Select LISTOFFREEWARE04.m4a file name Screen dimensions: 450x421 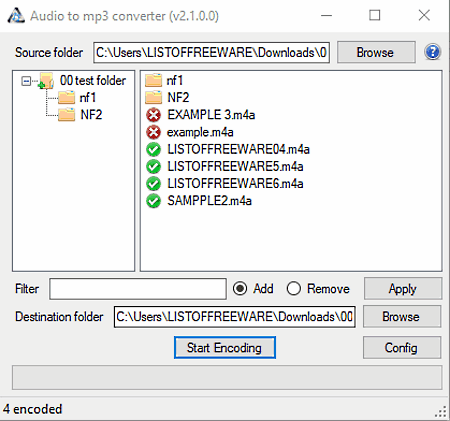pos(238,149)
